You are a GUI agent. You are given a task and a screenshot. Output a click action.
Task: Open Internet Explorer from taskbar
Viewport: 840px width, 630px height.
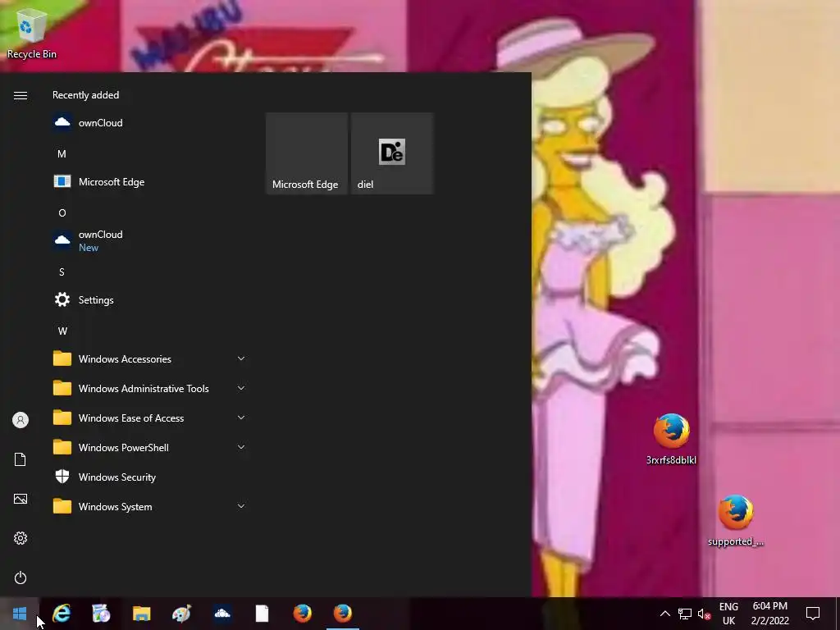click(62, 614)
